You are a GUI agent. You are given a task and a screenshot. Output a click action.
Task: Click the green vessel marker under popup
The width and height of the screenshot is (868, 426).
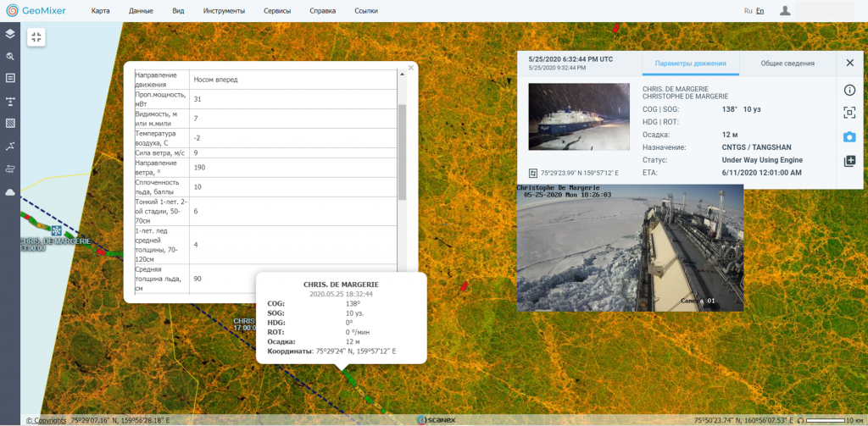[x=350, y=377]
